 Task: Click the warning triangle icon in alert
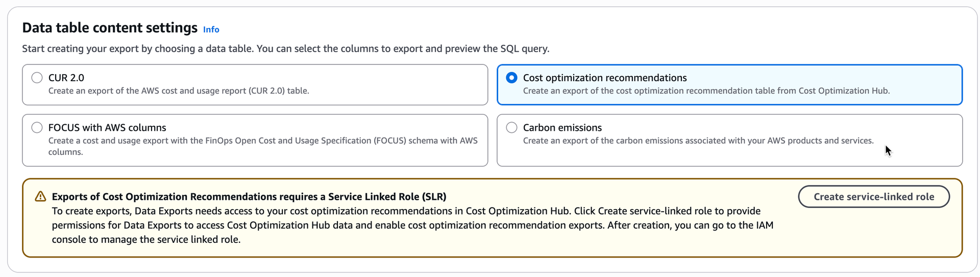click(x=40, y=197)
